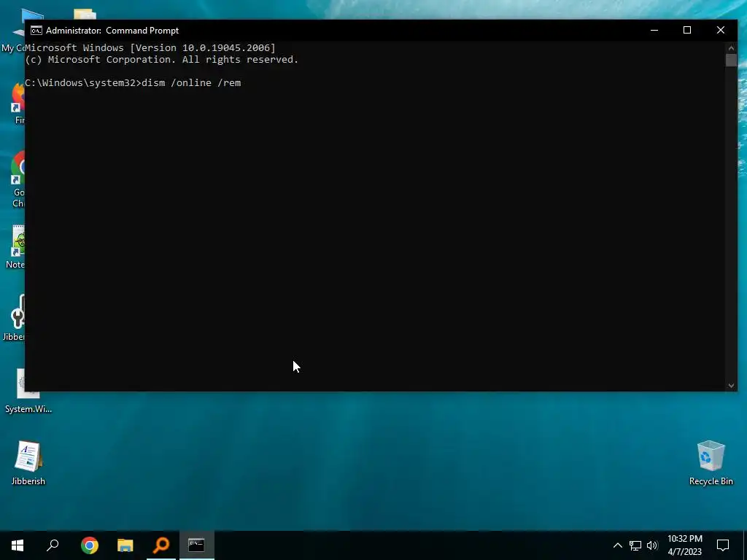Viewport: 747px width, 560px height.
Task: Click the scrollbar up arrow in Command Prompt
Action: 731,47
